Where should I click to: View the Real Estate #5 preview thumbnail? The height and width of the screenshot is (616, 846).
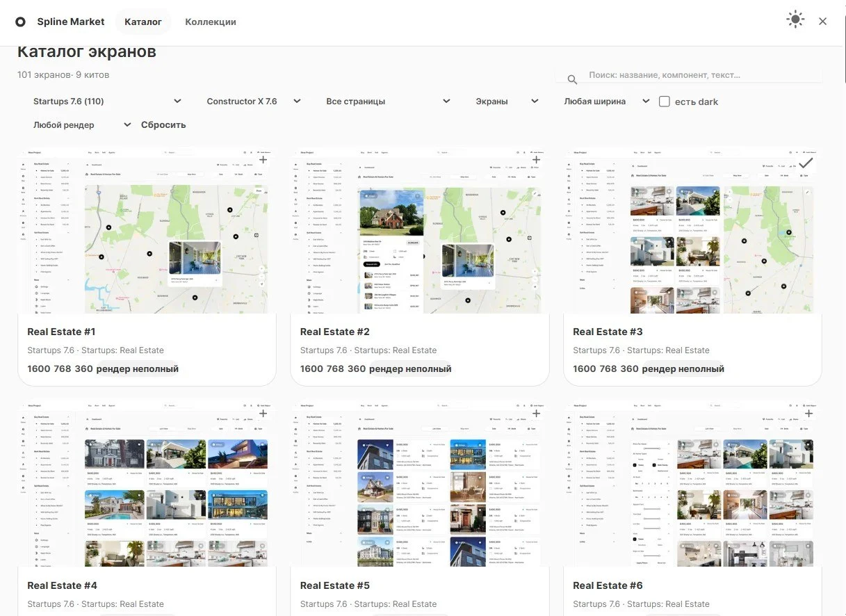tap(420, 483)
